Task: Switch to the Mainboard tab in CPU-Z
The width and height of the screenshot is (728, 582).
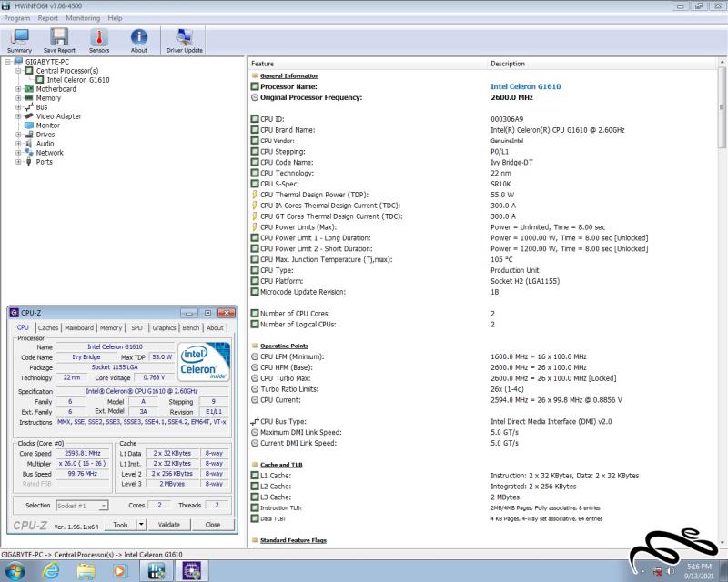Action: [x=79, y=328]
